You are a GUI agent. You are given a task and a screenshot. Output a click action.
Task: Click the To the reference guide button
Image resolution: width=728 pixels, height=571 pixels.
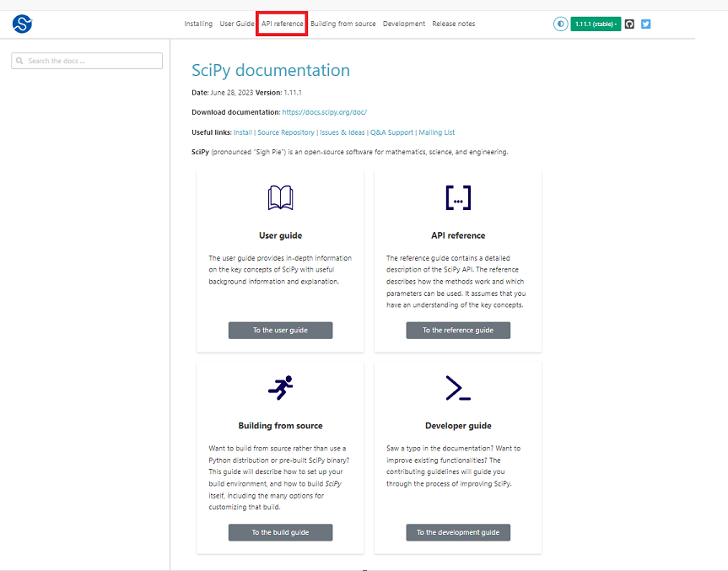[458, 331]
